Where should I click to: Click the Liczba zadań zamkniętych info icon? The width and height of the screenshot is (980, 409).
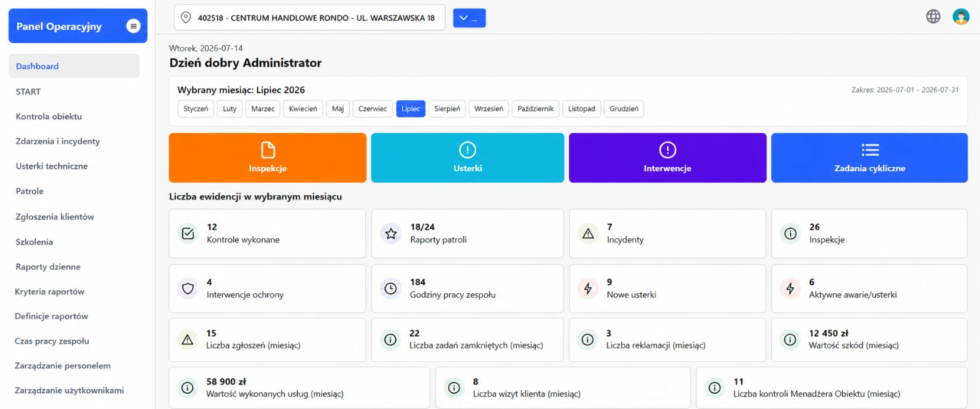pos(390,340)
